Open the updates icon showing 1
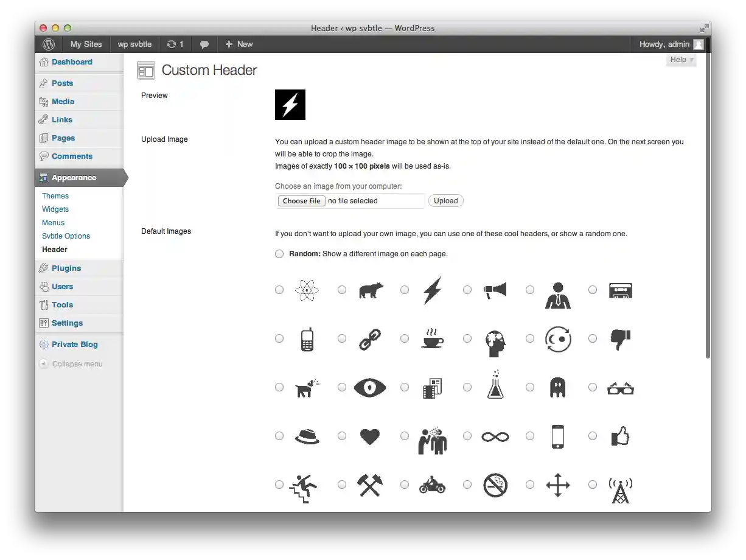Image resolution: width=746 pixels, height=560 pixels. (175, 44)
